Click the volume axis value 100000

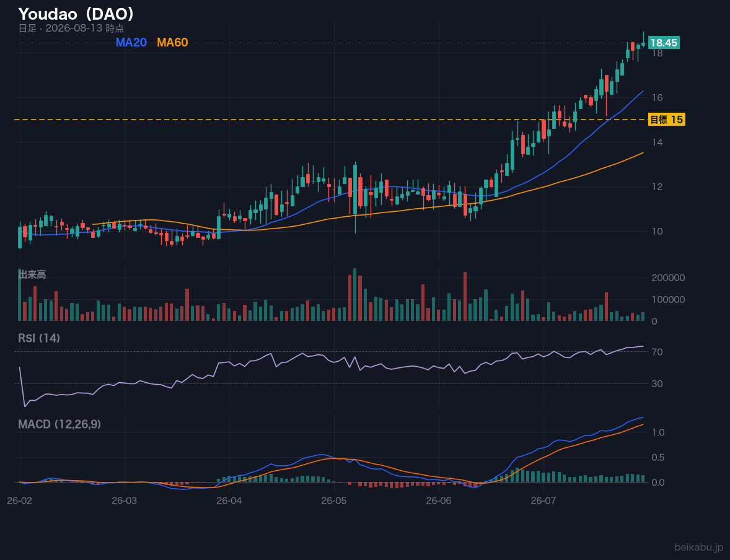pyautogui.click(x=668, y=300)
